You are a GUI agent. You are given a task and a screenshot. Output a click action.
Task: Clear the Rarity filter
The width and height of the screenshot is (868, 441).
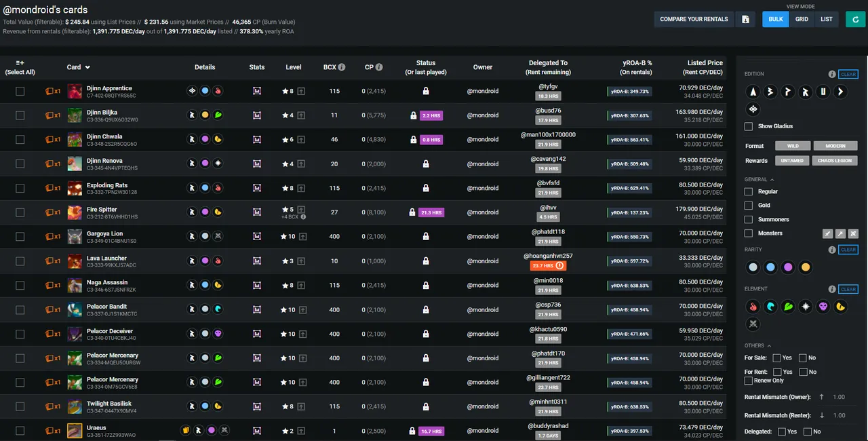point(848,250)
